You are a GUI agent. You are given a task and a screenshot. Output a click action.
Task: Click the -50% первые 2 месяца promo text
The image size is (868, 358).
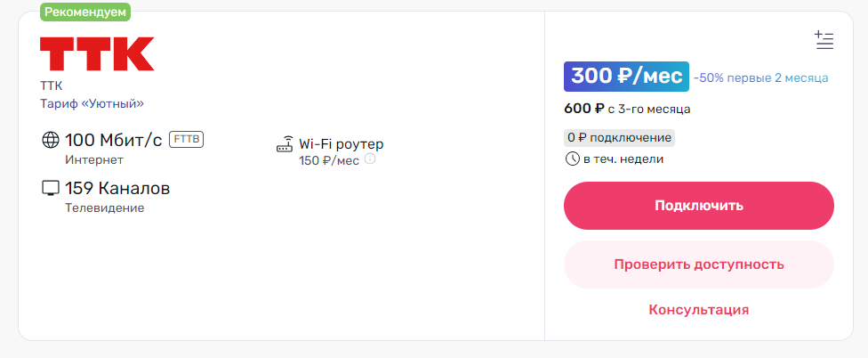coord(760,78)
